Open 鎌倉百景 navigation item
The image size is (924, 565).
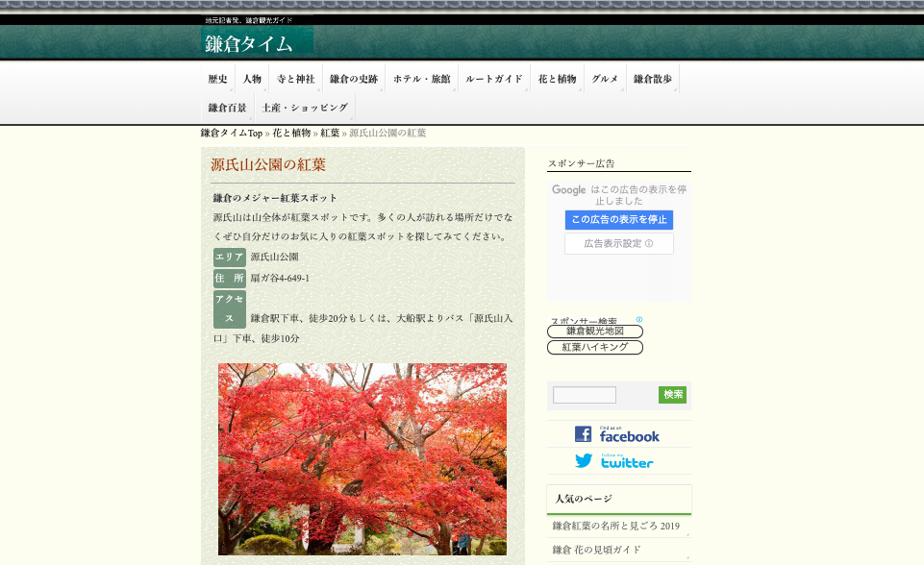tap(228, 108)
